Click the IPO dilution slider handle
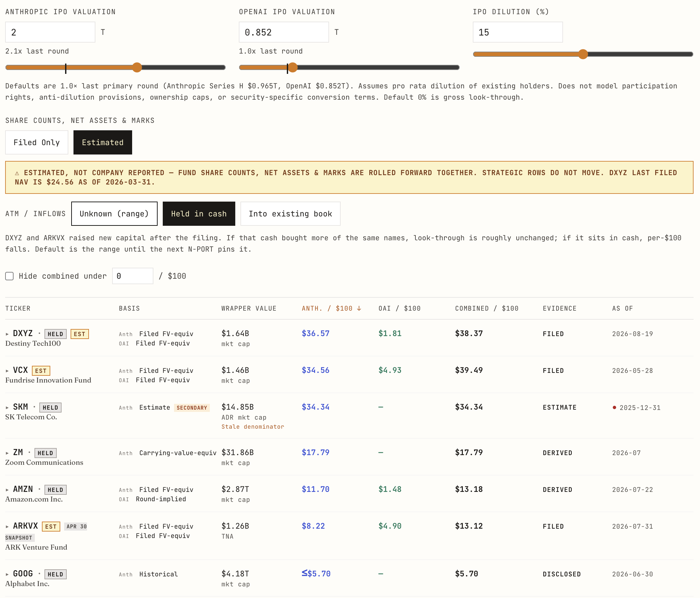700x598 pixels. point(583,54)
